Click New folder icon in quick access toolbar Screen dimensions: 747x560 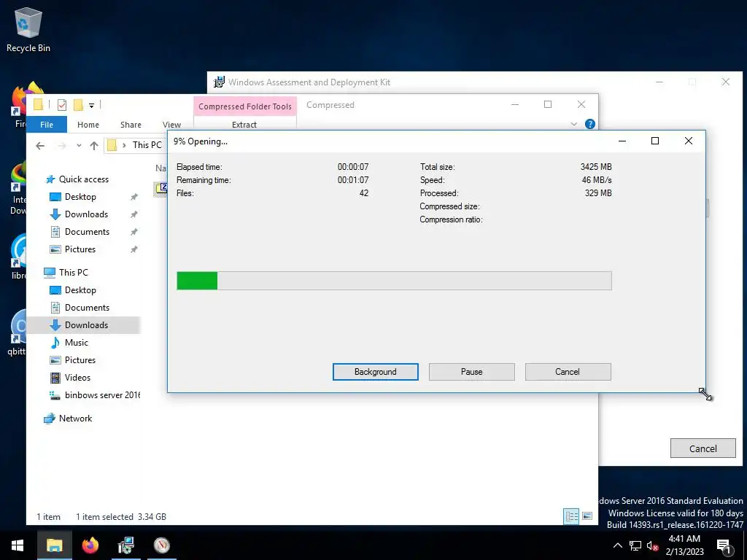[x=78, y=105]
